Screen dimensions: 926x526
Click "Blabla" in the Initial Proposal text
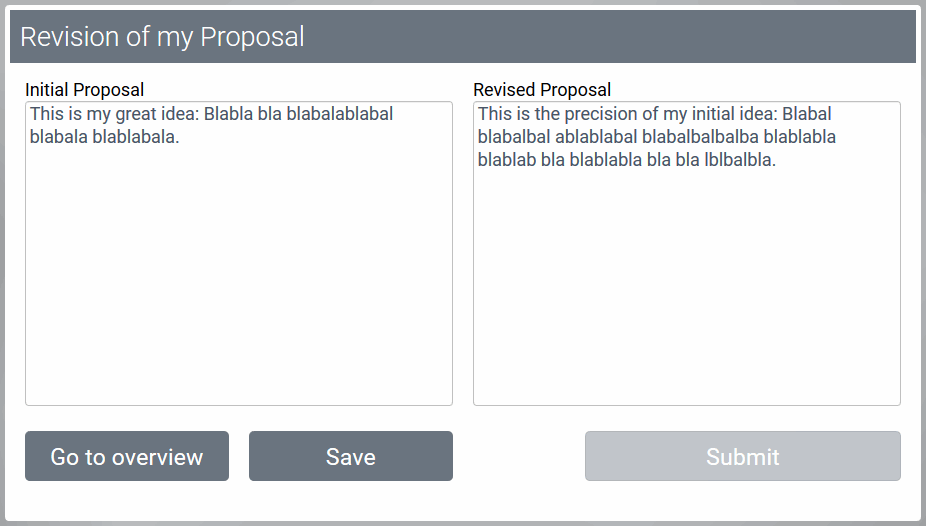click(x=229, y=114)
